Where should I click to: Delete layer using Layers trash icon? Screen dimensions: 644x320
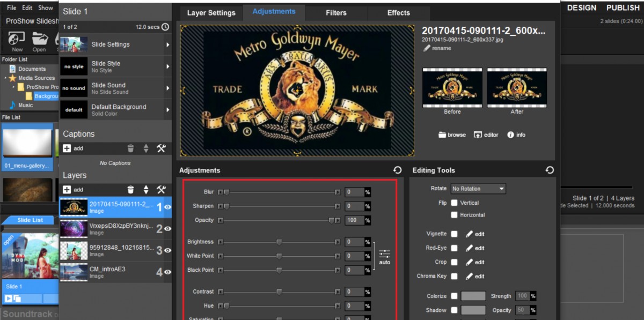[130, 190]
